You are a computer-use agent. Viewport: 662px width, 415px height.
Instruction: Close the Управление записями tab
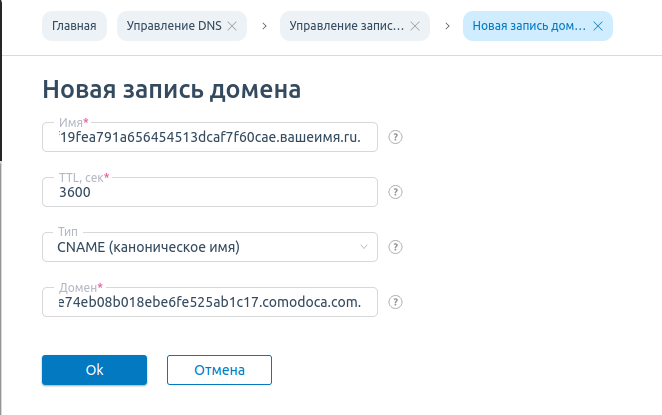click(415, 26)
